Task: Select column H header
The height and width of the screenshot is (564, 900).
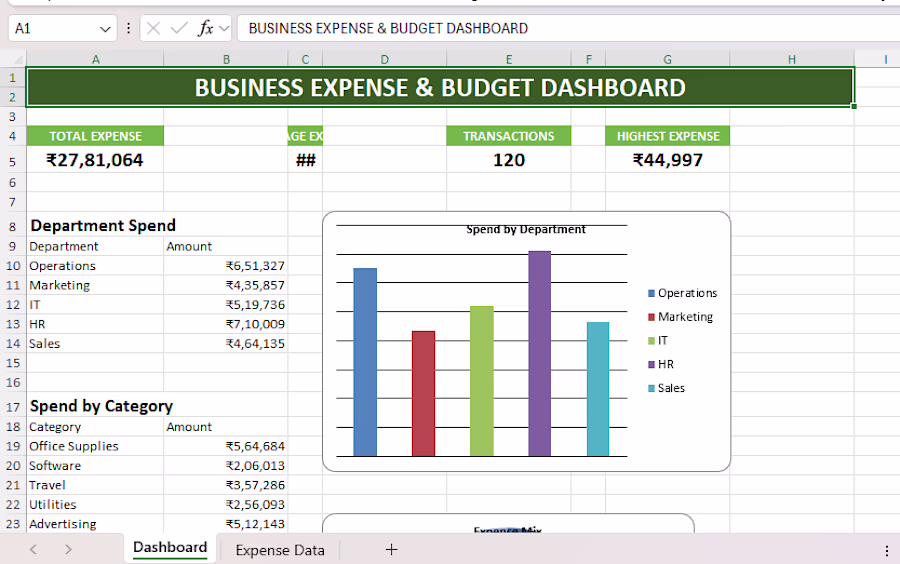Action: [792, 60]
